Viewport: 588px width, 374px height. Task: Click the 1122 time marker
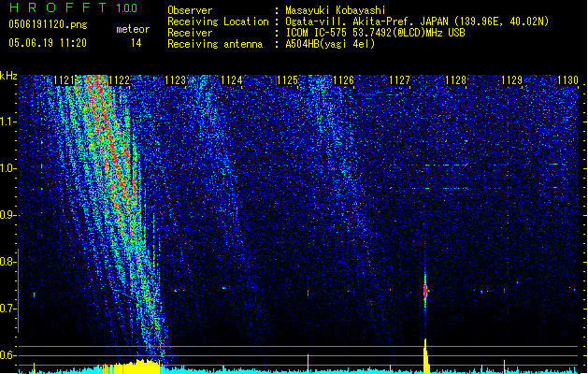point(120,80)
